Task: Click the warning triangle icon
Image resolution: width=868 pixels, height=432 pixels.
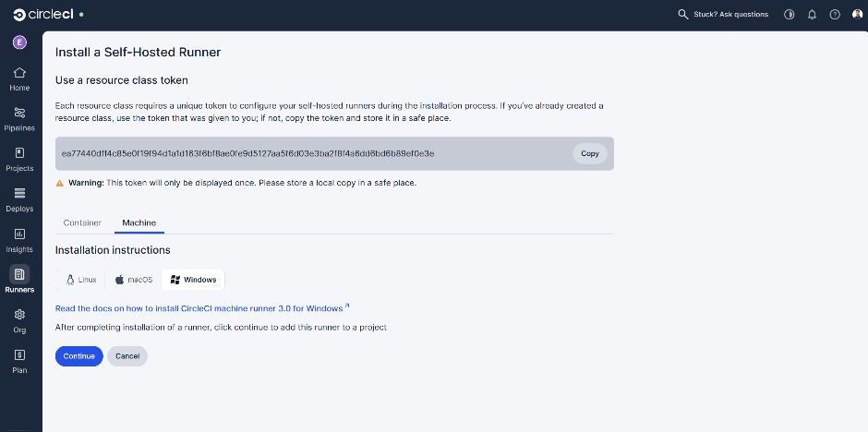Action: pyautogui.click(x=60, y=183)
